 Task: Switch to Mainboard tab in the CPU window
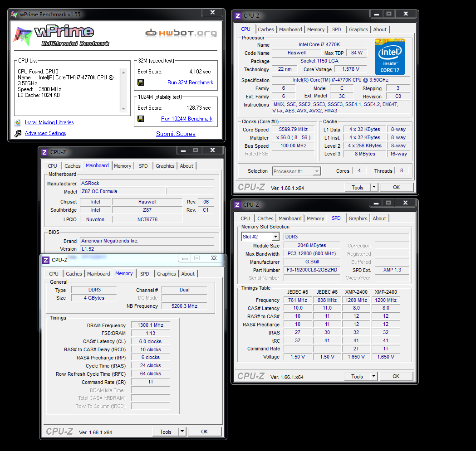click(290, 29)
